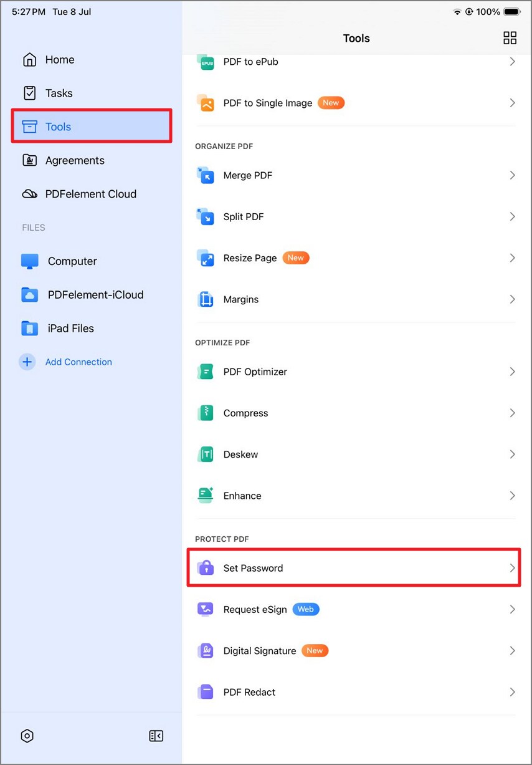532x765 pixels.
Task: Open settings hexagon icon in sidebar
Action: [27, 736]
